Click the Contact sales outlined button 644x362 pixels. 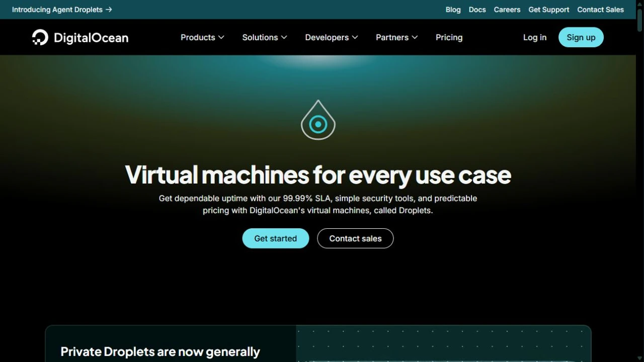tap(355, 238)
